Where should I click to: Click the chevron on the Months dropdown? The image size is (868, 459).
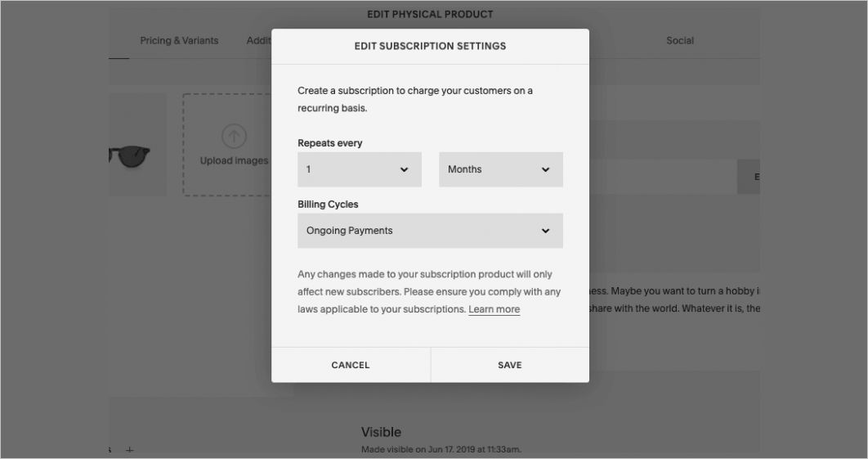545,169
